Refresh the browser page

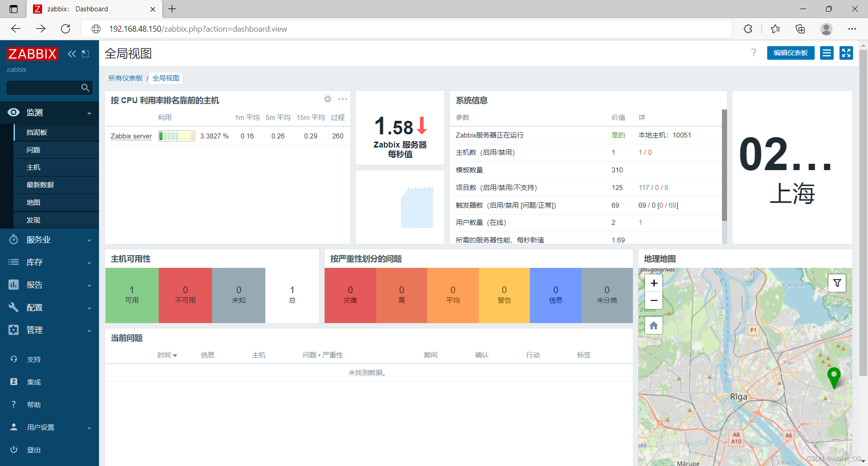(x=66, y=29)
